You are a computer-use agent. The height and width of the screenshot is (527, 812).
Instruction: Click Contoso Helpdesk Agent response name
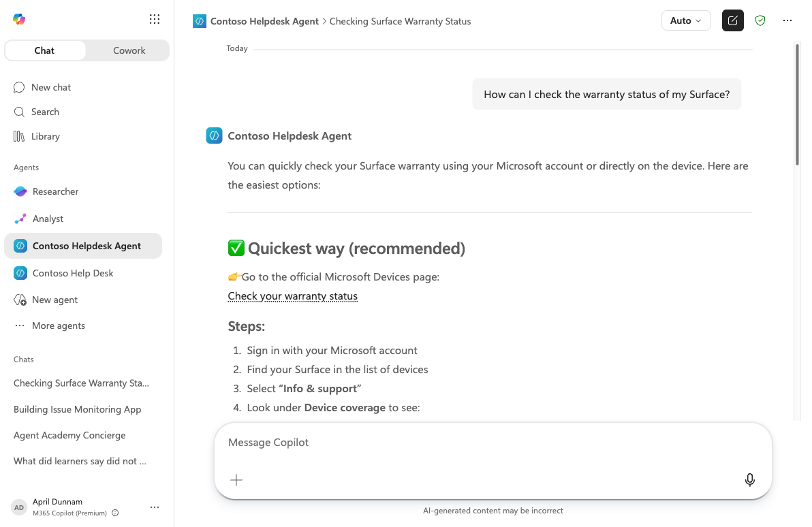pyautogui.click(x=290, y=135)
